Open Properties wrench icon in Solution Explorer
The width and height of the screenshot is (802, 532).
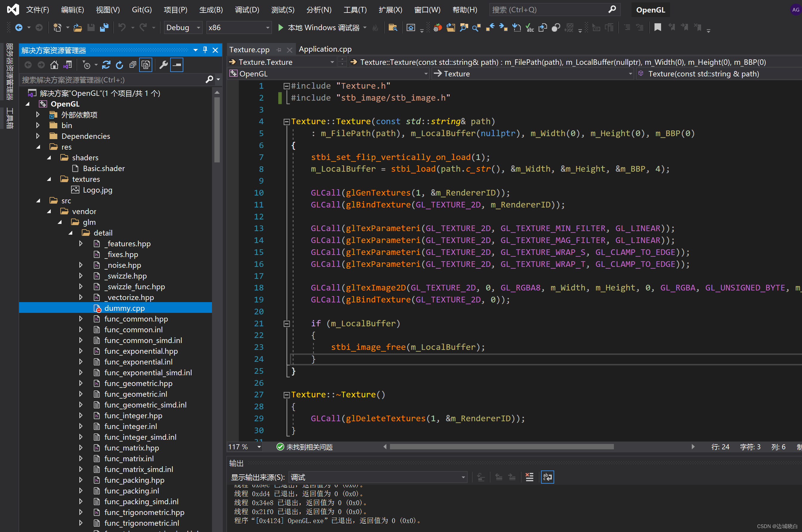pos(164,65)
